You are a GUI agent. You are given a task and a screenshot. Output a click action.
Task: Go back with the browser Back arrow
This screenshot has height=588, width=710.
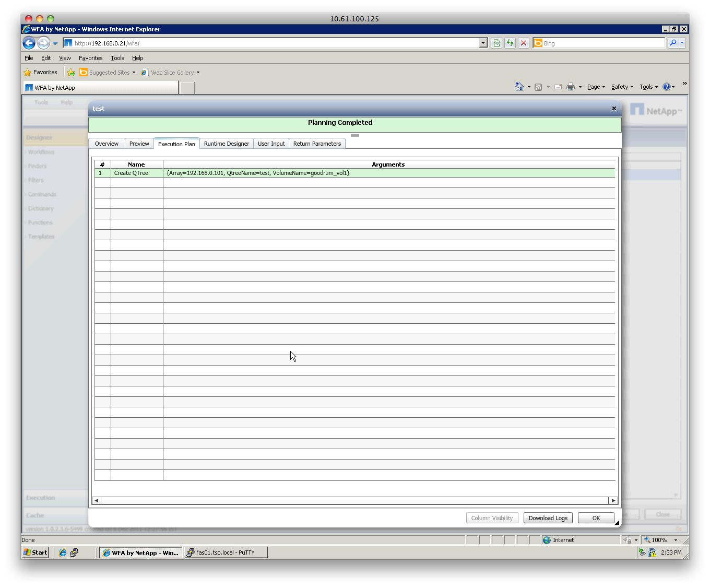pos(29,43)
